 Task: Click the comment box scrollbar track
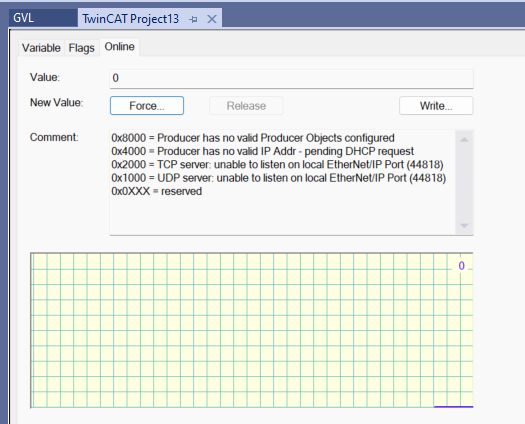[x=464, y=182]
